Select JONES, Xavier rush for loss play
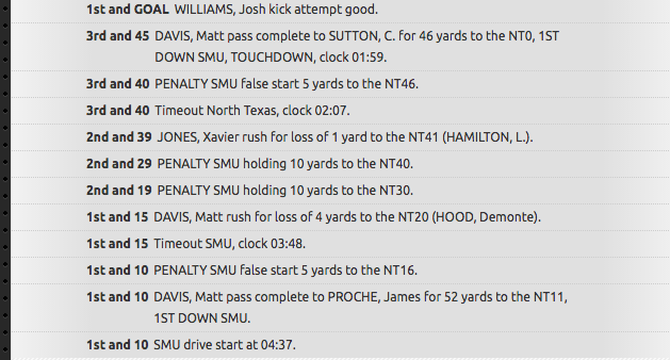Viewport: 670px width, 360px height. pos(345,137)
